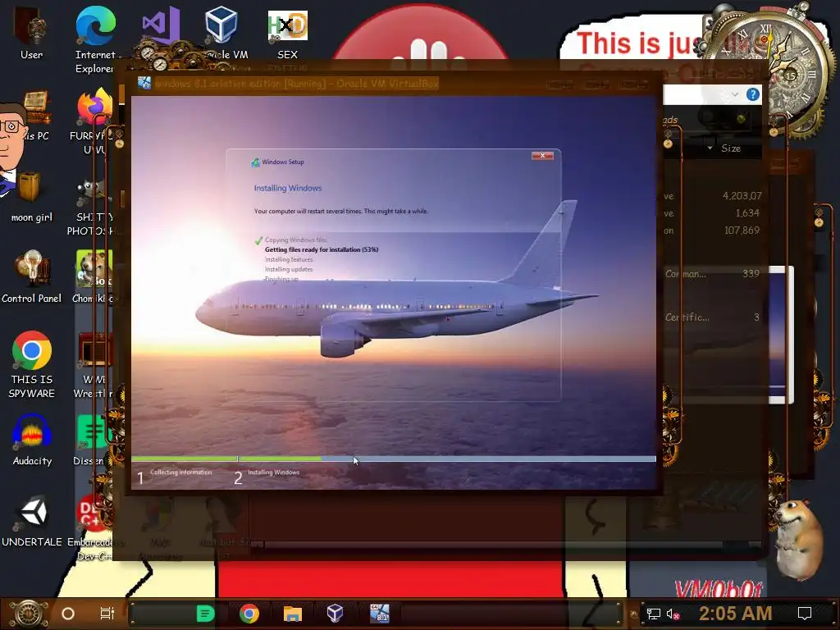Select the row with size 4,203,07

[x=713, y=196]
